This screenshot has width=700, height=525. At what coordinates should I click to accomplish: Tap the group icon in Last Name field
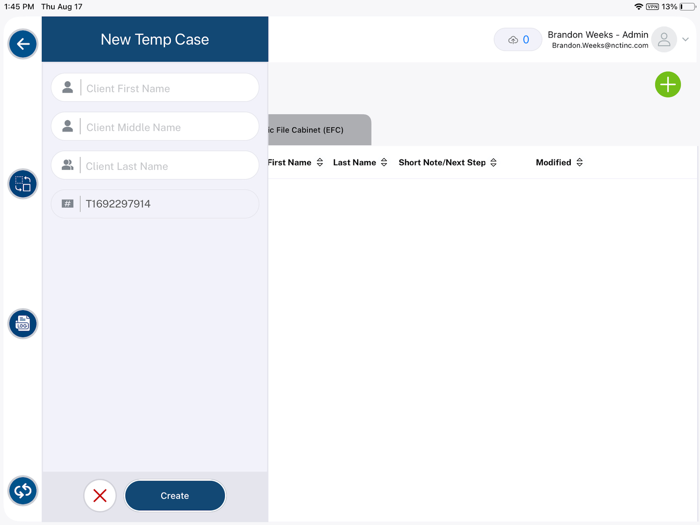pyautogui.click(x=67, y=165)
